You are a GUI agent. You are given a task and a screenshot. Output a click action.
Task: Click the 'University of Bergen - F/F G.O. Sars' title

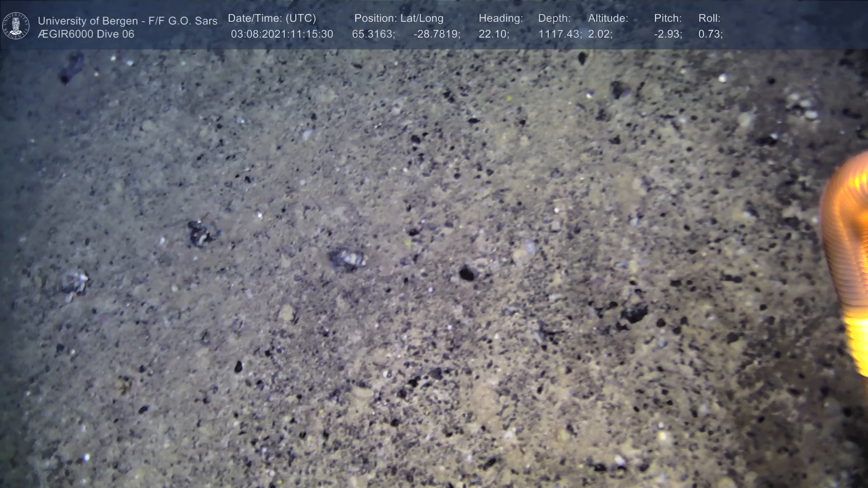click(x=127, y=21)
